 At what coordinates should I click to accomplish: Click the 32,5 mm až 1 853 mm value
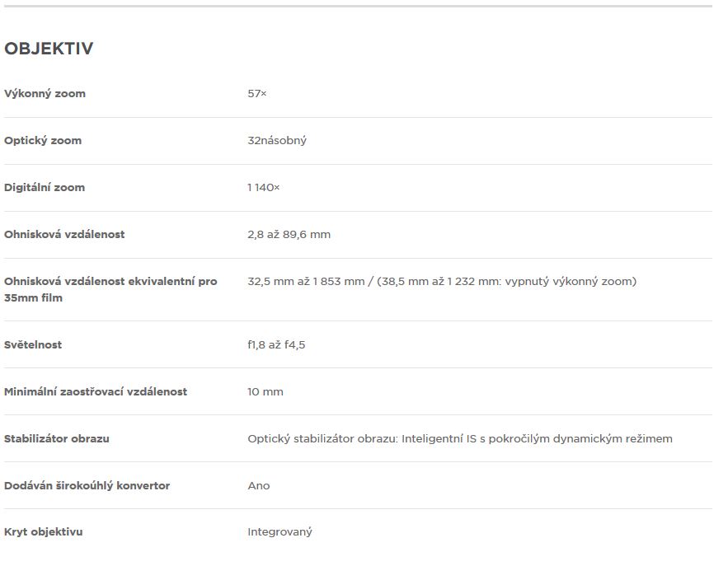(x=306, y=281)
